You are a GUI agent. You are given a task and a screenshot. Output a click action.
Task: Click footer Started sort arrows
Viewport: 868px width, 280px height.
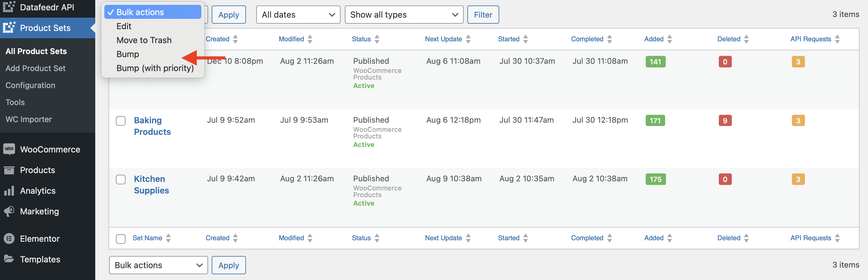point(526,238)
